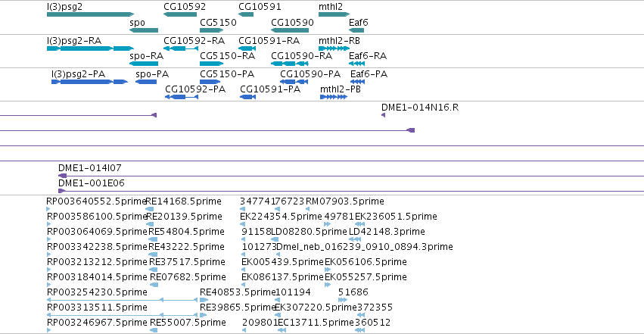The height and width of the screenshot is (334, 644).
Task: Click the mthl2-RB transcript label
Action: click(339, 41)
